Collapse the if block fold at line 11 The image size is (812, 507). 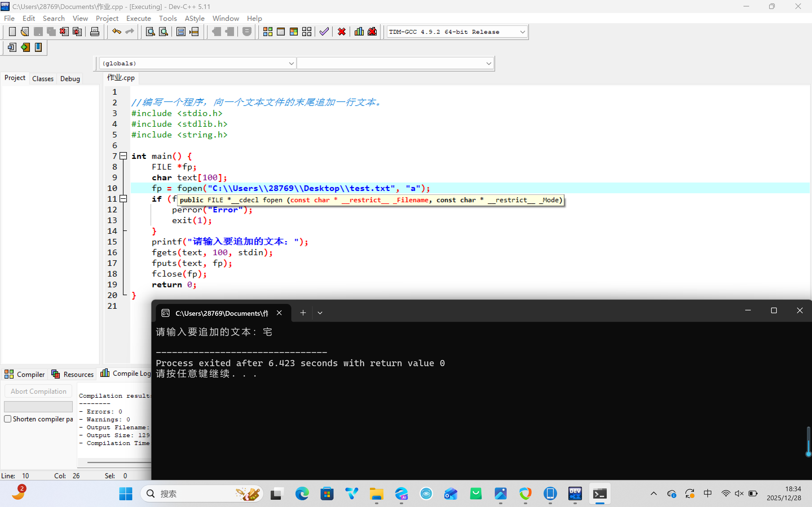click(123, 199)
